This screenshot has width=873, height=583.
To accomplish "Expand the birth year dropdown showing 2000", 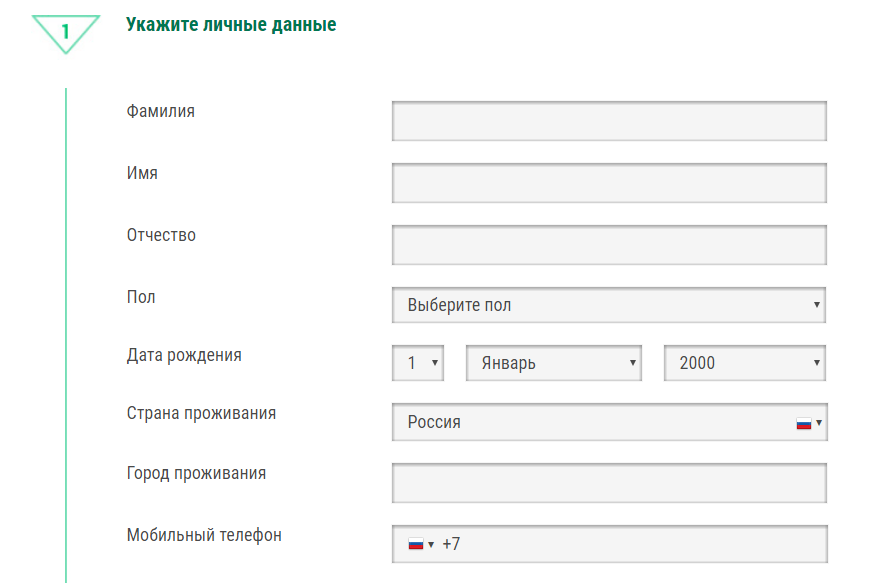I will [x=745, y=363].
